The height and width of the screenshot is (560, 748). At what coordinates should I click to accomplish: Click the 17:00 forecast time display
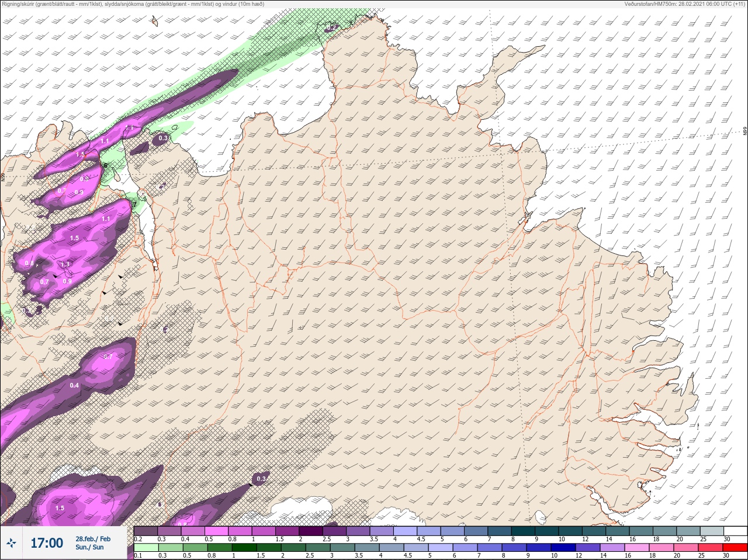[x=47, y=543]
